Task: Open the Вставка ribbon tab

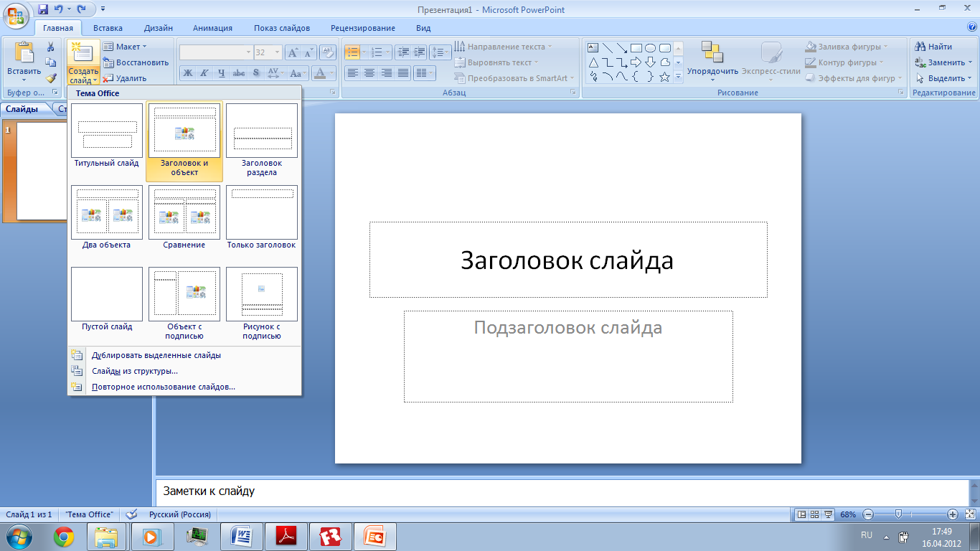Action: 108,28
